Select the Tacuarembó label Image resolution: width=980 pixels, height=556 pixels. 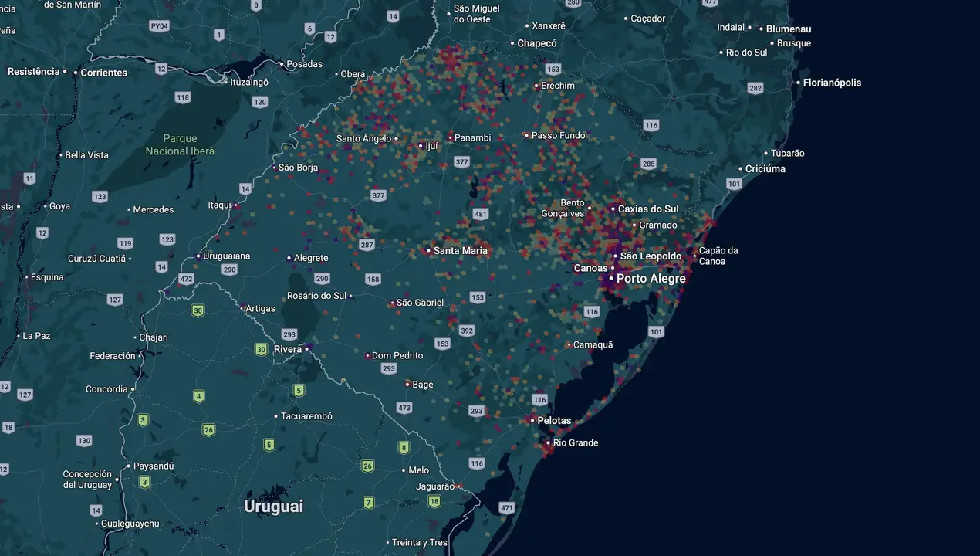click(306, 416)
